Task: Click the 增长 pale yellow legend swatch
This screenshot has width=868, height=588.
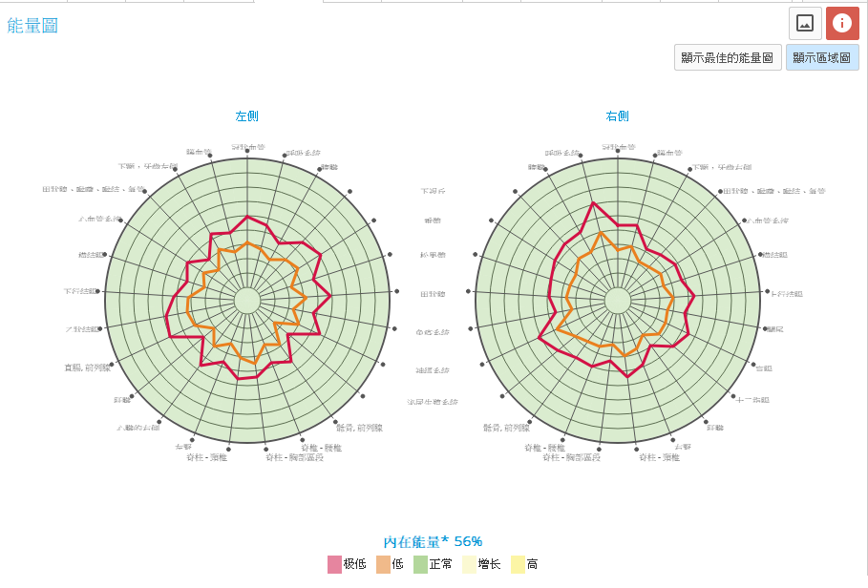Action: pos(469,564)
